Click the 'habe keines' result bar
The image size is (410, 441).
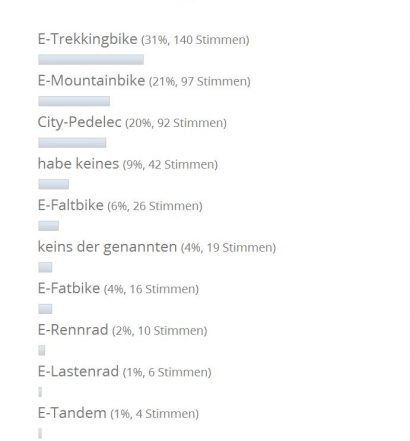pos(54,184)
